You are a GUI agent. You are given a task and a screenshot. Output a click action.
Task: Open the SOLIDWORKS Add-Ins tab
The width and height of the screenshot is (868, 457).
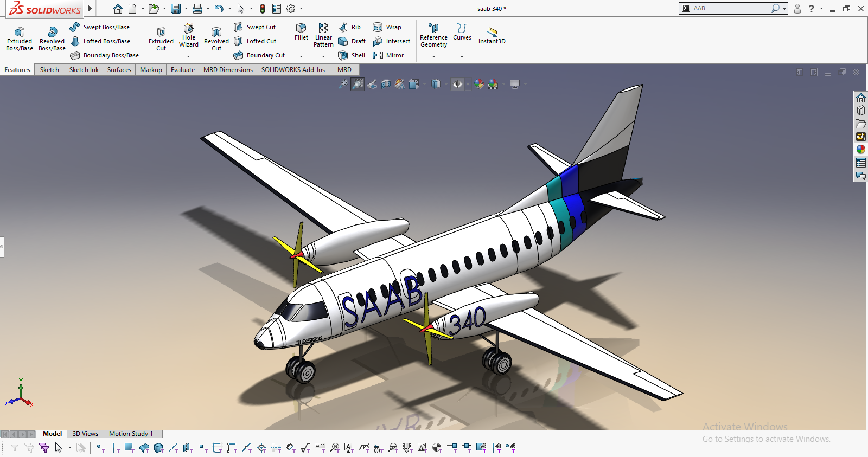click(x=293, y=70)
